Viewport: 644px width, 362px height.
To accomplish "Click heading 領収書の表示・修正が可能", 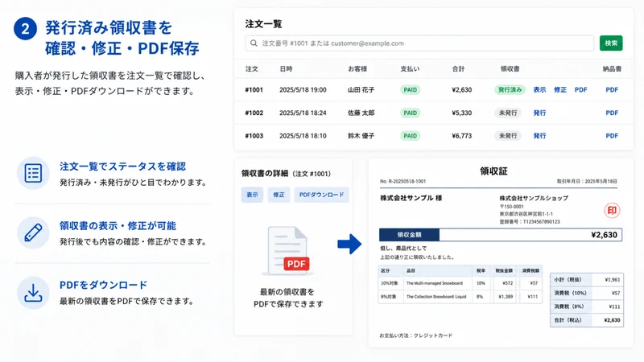I will [118, 226].
